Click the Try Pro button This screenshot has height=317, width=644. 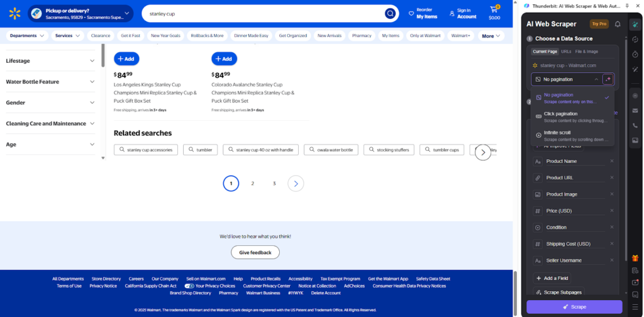(599, 25)
